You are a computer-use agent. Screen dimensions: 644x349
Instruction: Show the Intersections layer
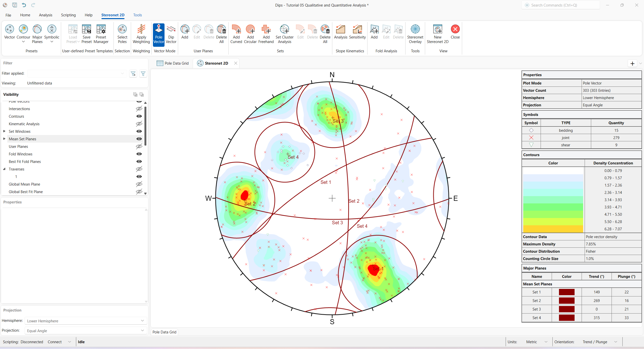click(x=139, y=109)
